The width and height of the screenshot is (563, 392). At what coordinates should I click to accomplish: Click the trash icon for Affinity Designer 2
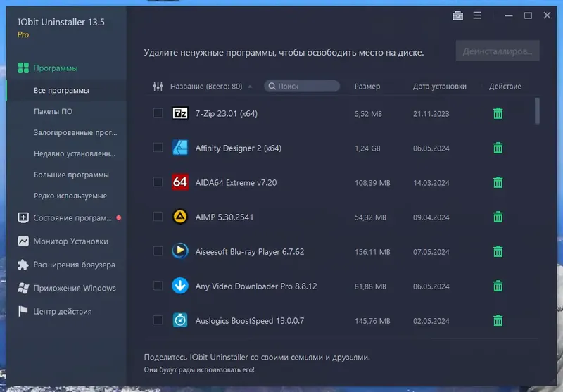[x=498, y=148]
